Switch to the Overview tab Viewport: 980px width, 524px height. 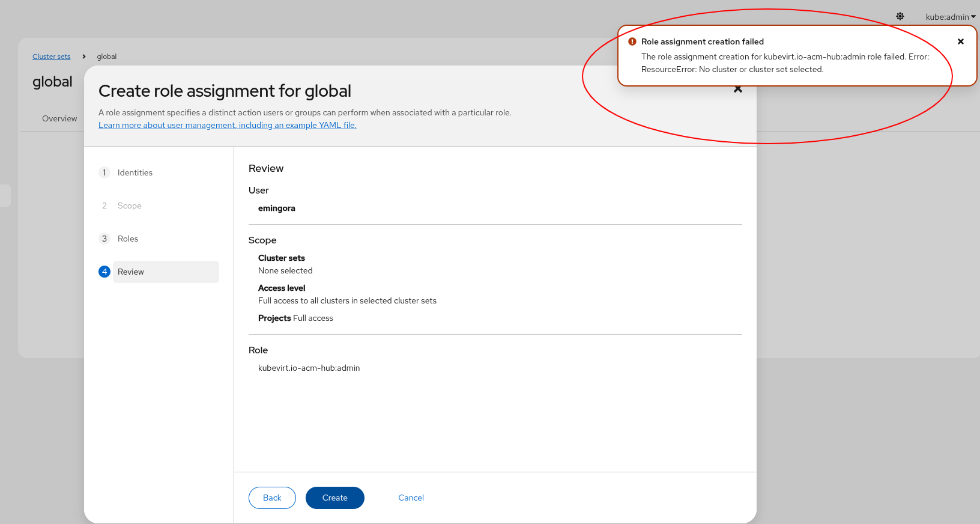click(x=59, y=118)
